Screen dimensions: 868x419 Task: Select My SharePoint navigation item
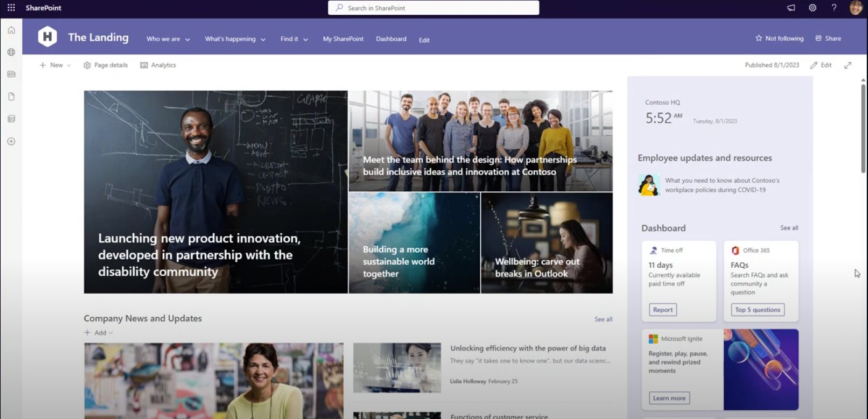[x=343, y=39]
